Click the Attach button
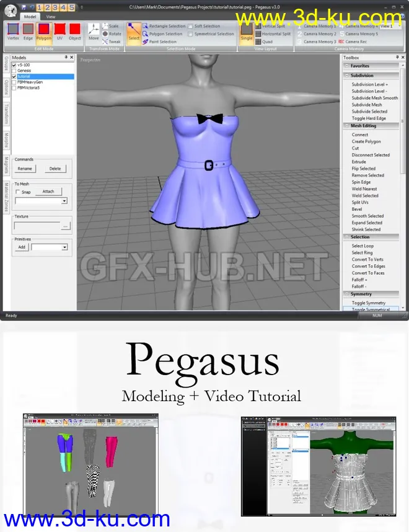Viewport: 409px width, 532px height. (x=48, y=192)
